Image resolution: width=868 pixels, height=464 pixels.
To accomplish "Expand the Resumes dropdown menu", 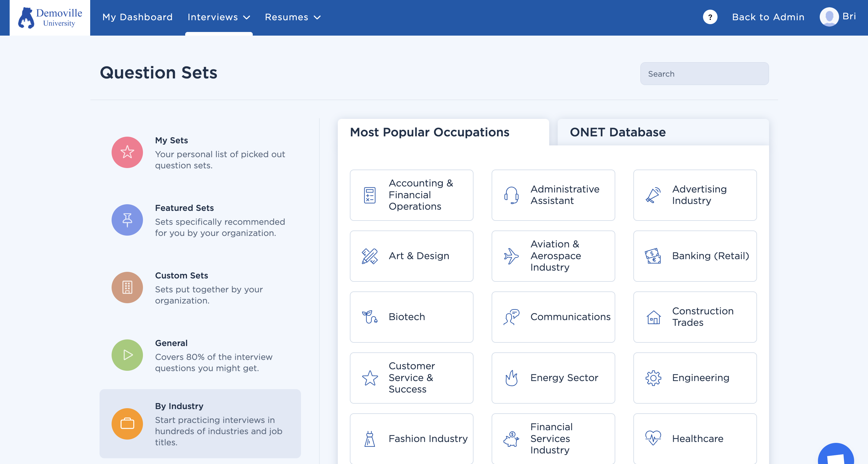I will [293, 17].
